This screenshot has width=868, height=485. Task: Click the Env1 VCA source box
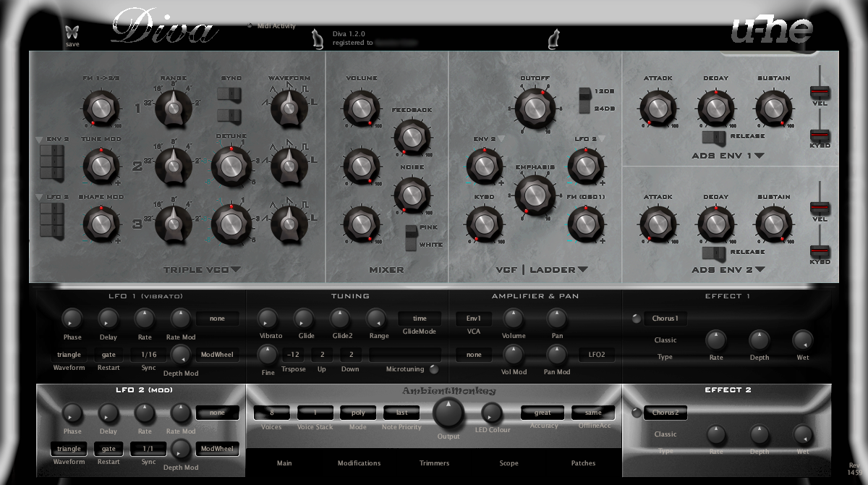point(474,319)
